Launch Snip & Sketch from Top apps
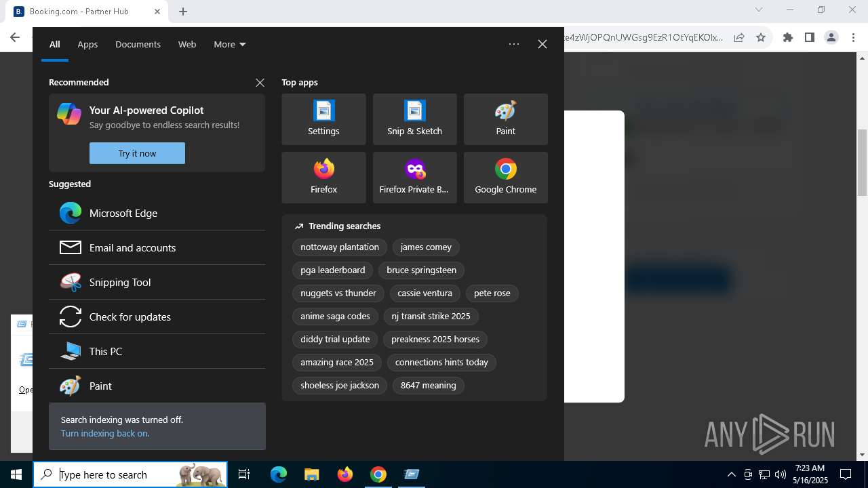Viewport: 868px width, 488px height. (x=414, y=119)
